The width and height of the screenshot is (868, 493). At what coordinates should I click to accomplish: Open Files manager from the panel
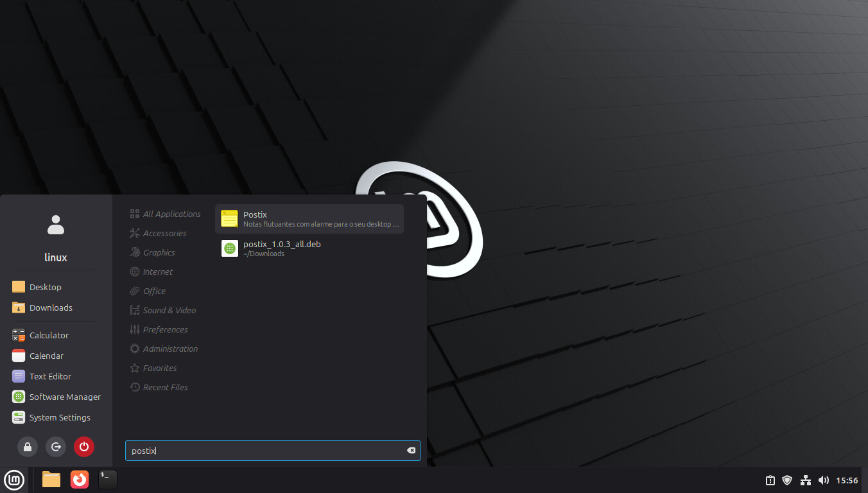click(x=51, y=480)
